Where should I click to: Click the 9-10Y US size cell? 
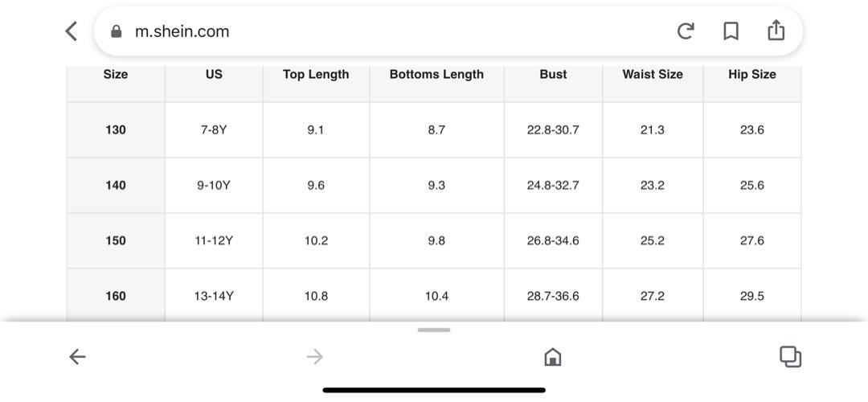pyautogui.click(x=214, y=186)
